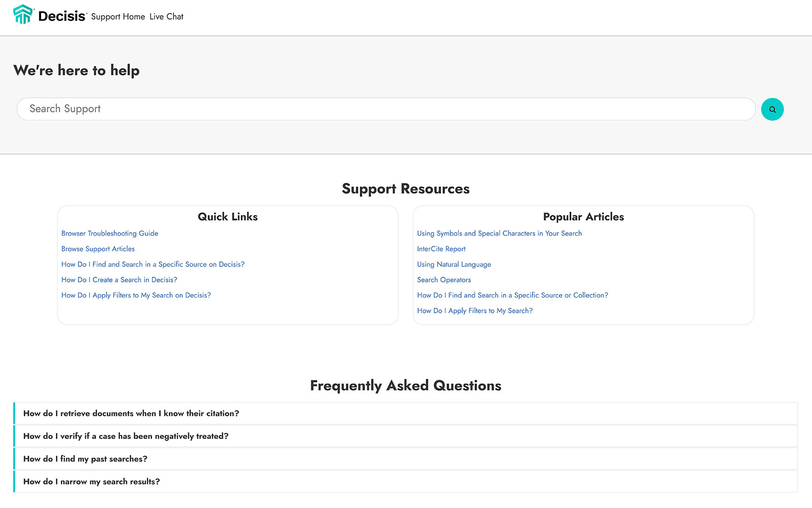Open the Browse Support Articles link
This screenshot has width=812, height=508.
(98, 249)
